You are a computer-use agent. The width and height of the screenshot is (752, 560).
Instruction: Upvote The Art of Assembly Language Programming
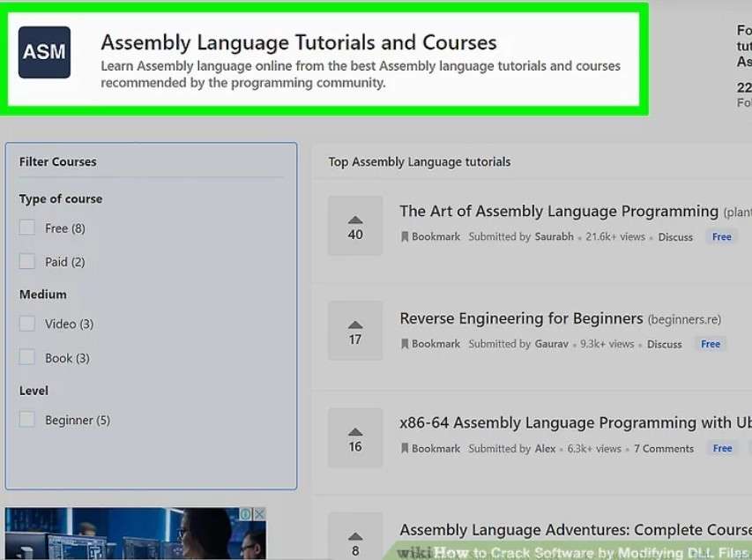pyautogui.click(x=355, y=226)
